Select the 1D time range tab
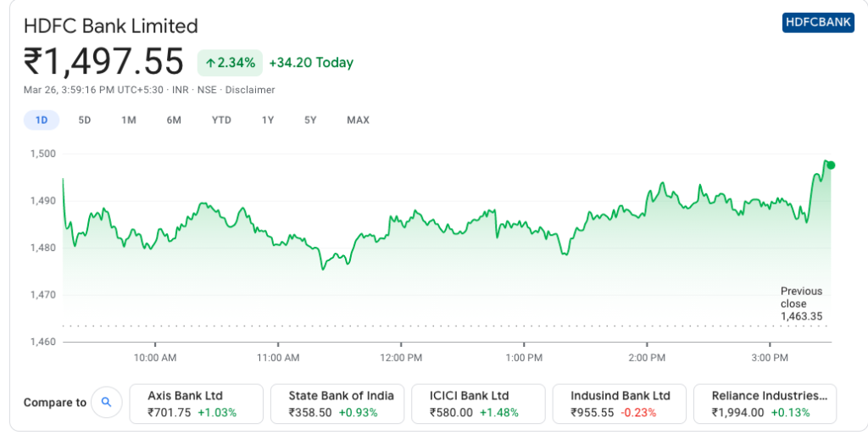This screenshot has height=435, width=868. tap(41, 120)
